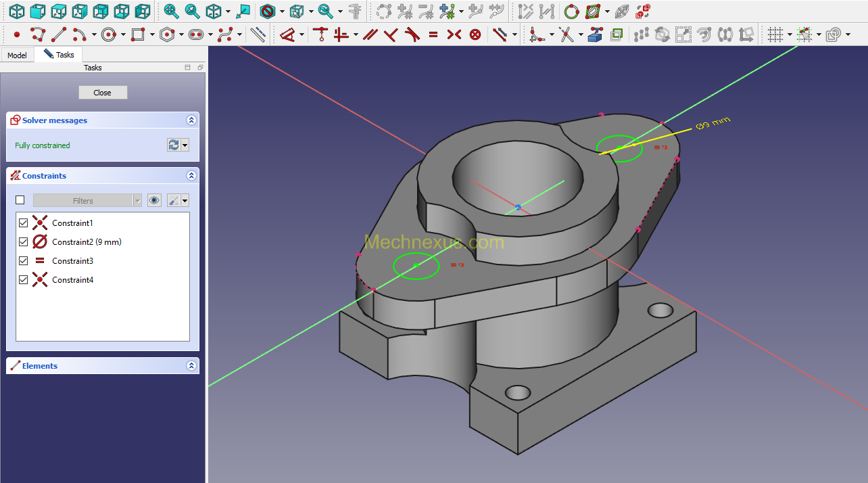Uncheck Constraint2 (9 mm) checkbox
This screenshot has height=483, width=868.
point(24,242)
